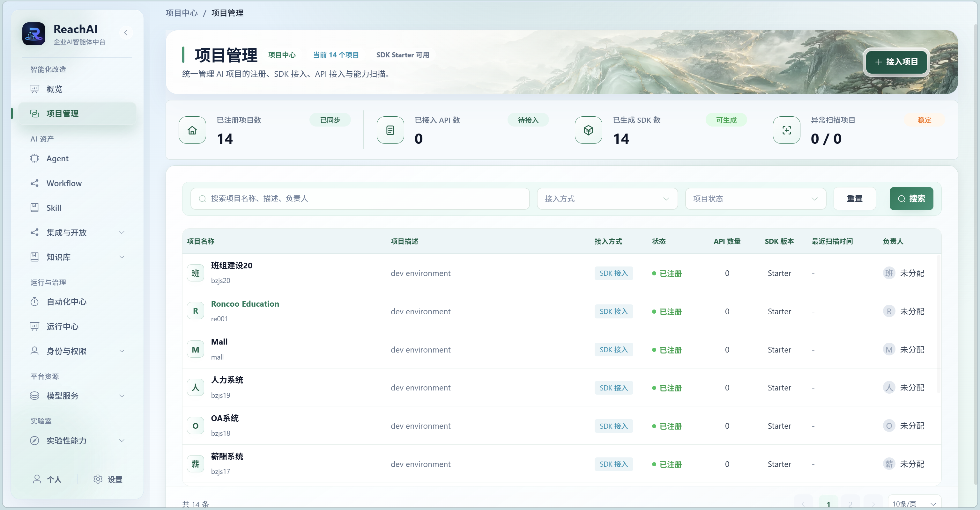Open Skill in the sidebar
980x510 pixels.
pyautogui.click(x=77, y=208)
